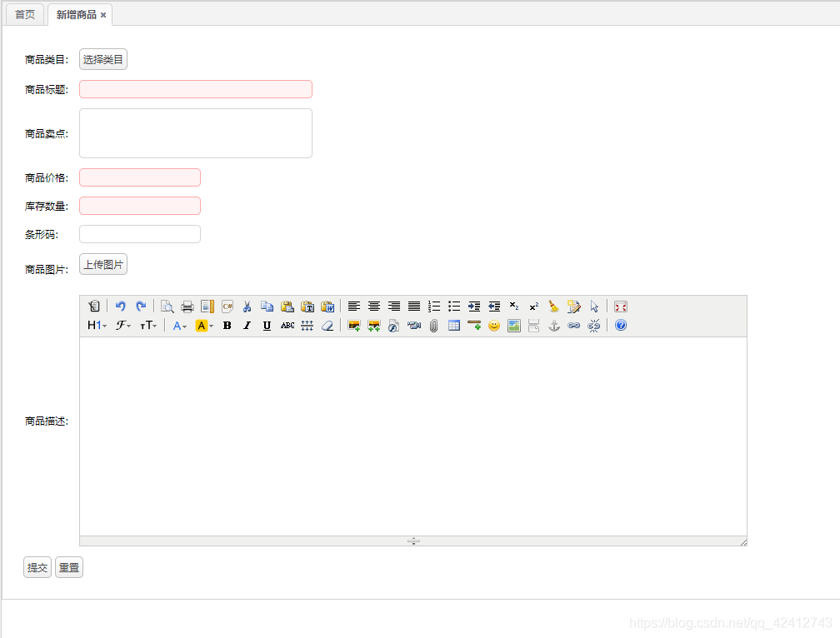Image resolution: width=840 pixels, height=638 pixels.
Task: Apply subscript formatting
Action: pos(514,307)
